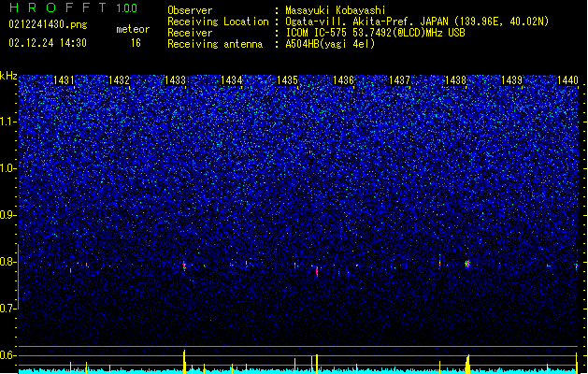Click the 'Observer' field label

click(x=190, y=10)
